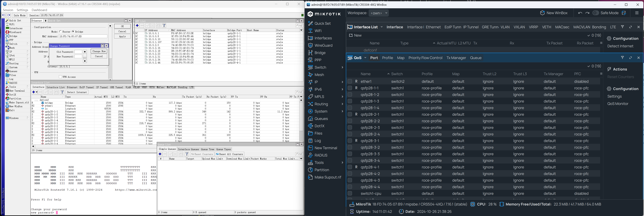This screenshot has width=644, height=216.
Task: Switch to Queue Tree tab
Action: click(208, 149)
